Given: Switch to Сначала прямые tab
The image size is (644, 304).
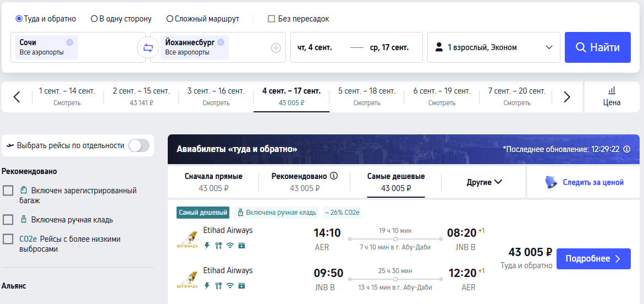Looking at the screenshot, I should point(213,182).
